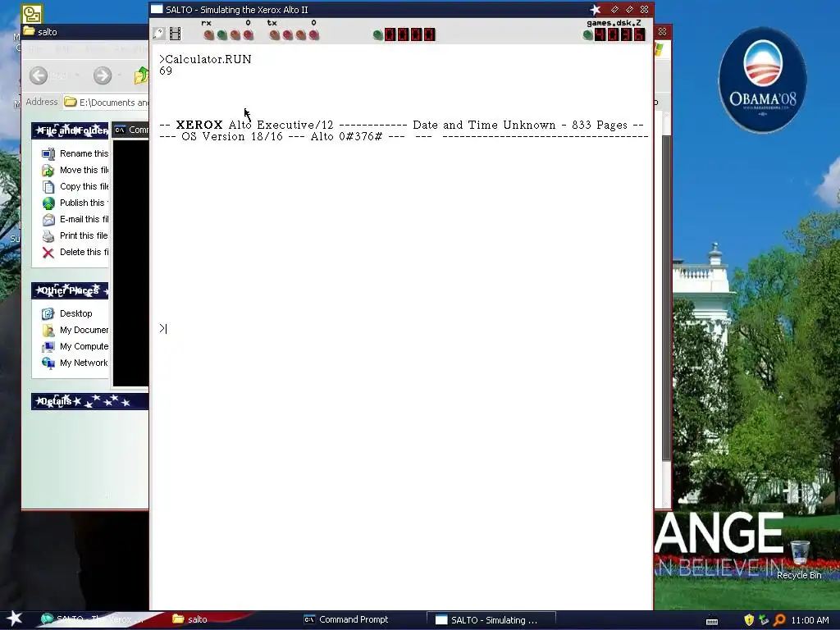Click the green rx status LED
Image resolution: width=840 pixels, height=630 pixels.
click(x=221, y=34)
